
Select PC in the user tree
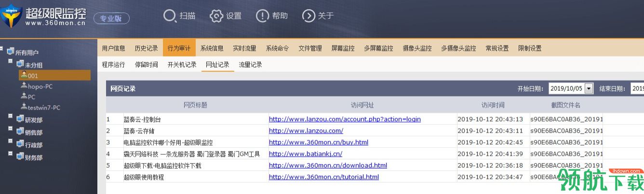31,97
